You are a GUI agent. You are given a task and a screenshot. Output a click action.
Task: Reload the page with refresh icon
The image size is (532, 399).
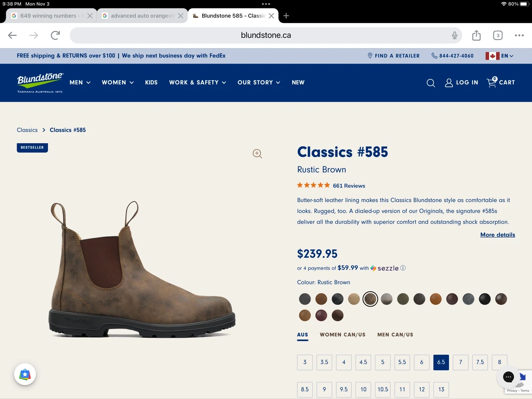click(x=55, y=35)
